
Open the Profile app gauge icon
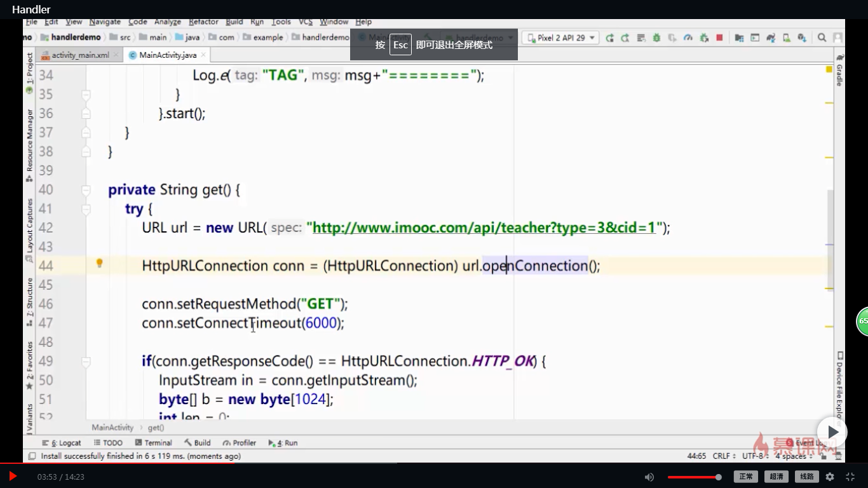tap(688, 38)
